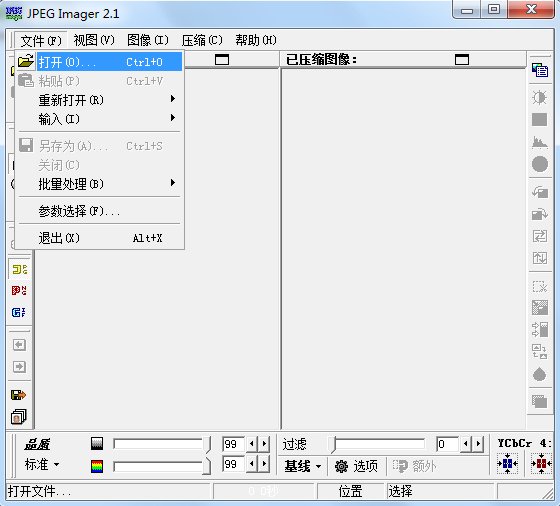Click the grayscale luminance quality icon
Screen dimensions: 560x506
[97, 444]
